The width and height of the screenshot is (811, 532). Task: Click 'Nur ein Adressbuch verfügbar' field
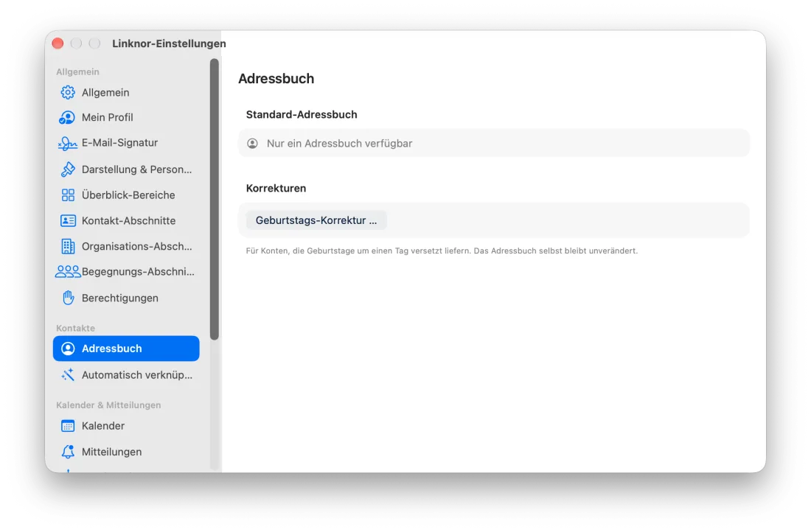[x=494, y=143]
